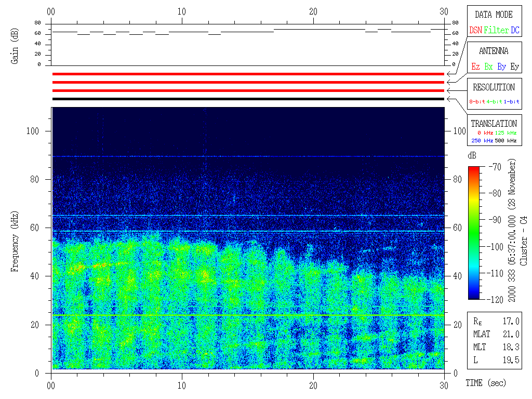Select the blue 1-bit resolution label

(x=512, y=102)
